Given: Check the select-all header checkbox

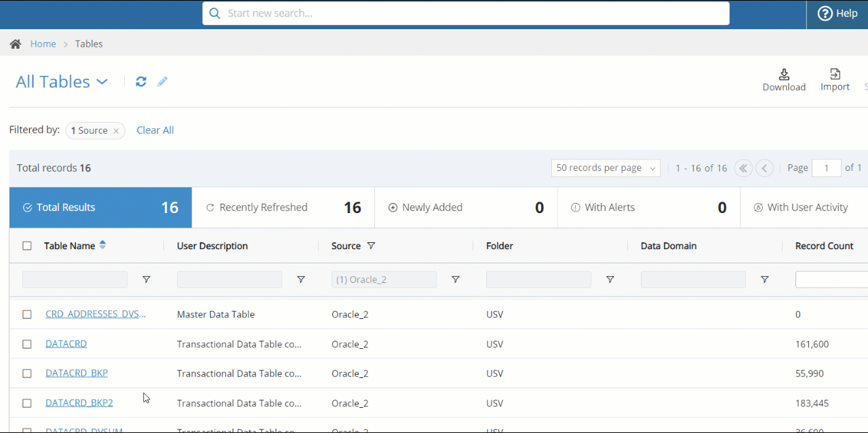Looking at the screenshot, I should [27, 246].
